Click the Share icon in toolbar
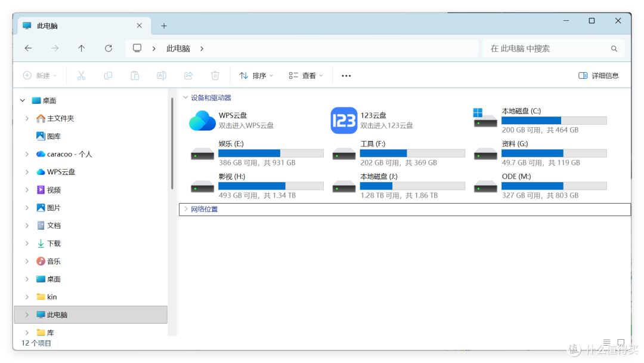 (x=188, y=76)
